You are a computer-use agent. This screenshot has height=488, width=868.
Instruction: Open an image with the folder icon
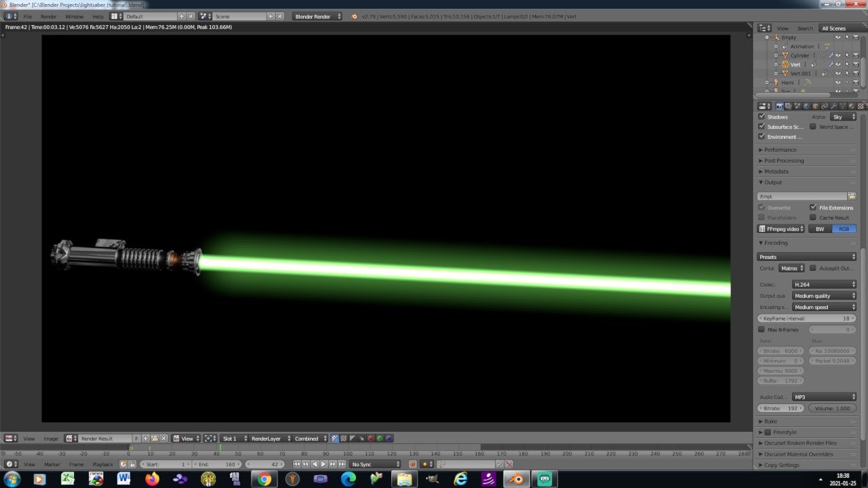[155, 439]
